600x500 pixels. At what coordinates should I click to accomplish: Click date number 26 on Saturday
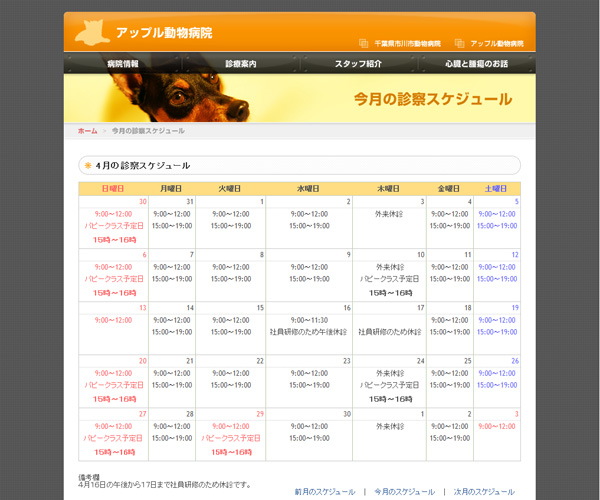click(515, 361)
